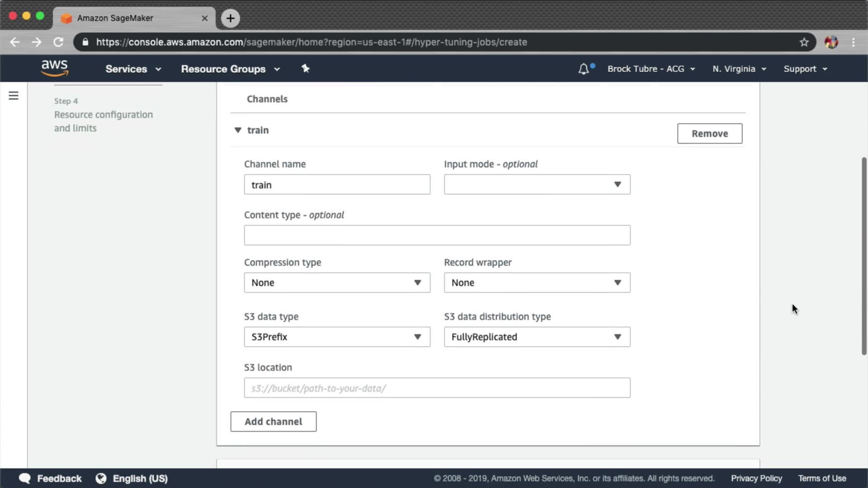Click into the S3 location field
868x488 pixels.
pos(437,388)
